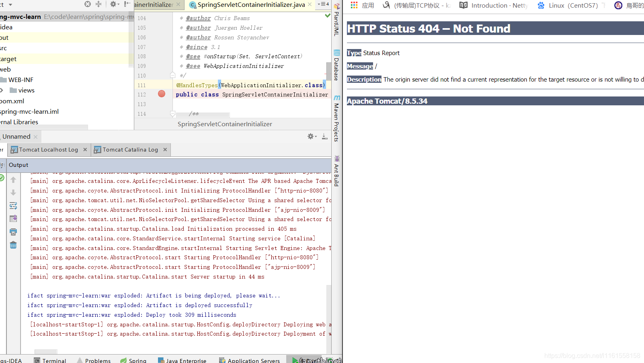Open the PlantUML tool window
644x363 pixels.
(x=337, y=19)
